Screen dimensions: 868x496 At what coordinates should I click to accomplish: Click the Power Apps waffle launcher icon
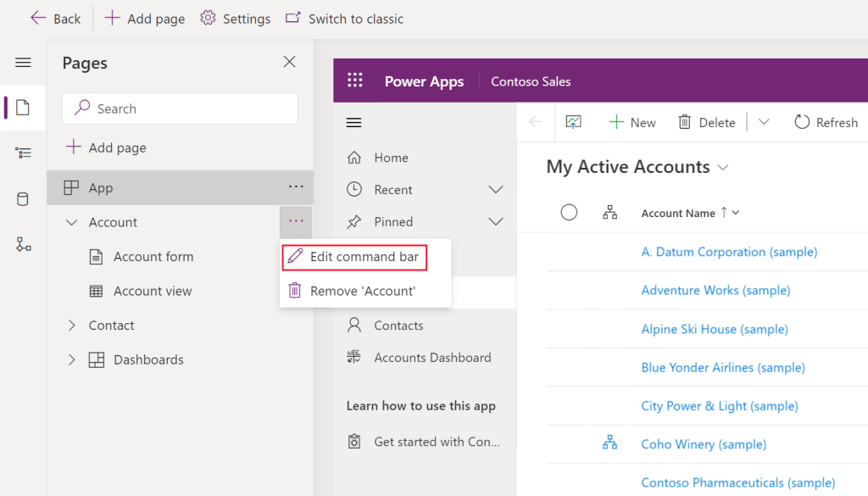pos(355,81)
